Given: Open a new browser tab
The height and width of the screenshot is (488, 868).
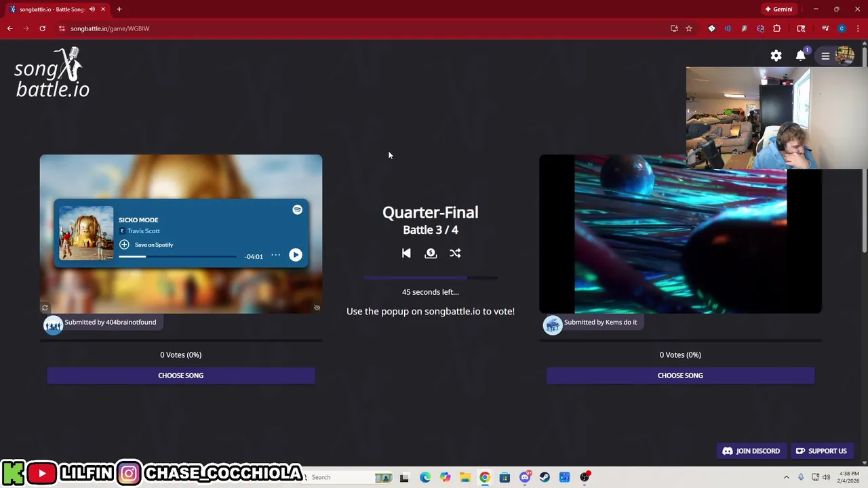Looking at the screenshot, I should coord(119,9).
